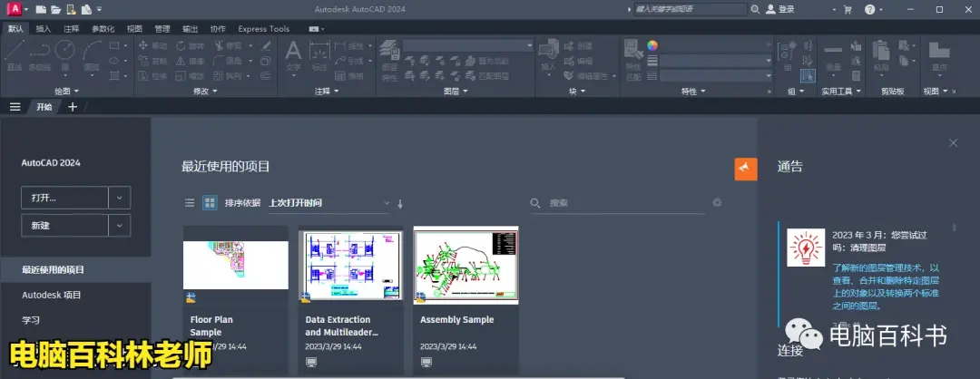Expand the 实用工具 panel flyout
Screen dimensions: 980x379
click(840, 92)
